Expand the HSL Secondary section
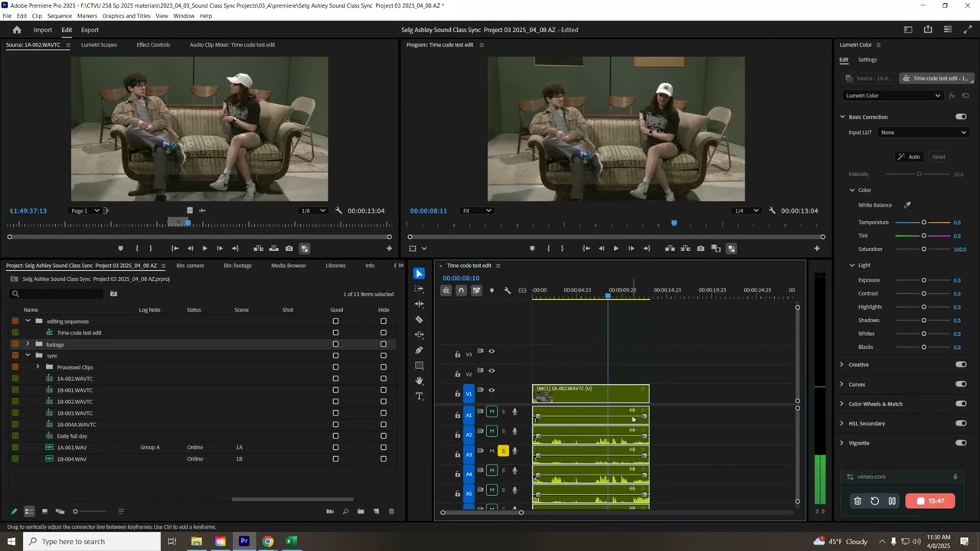This screenshot has height=551, width=980. point(842,423)
